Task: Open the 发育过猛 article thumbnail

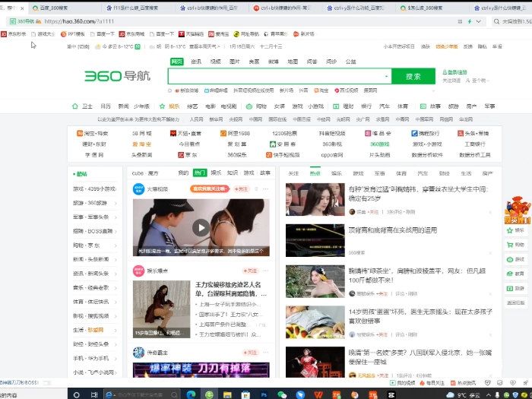Action: [x=315, y=199]
